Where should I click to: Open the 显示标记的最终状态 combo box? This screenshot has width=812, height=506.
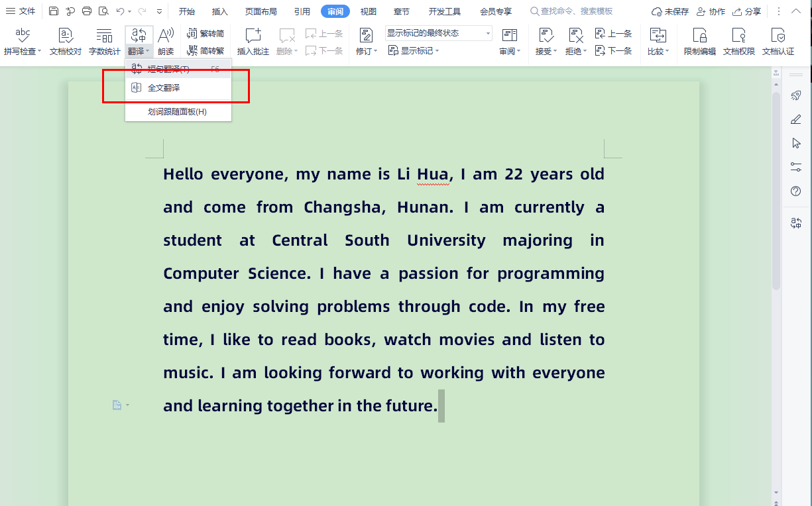(439, 33)
